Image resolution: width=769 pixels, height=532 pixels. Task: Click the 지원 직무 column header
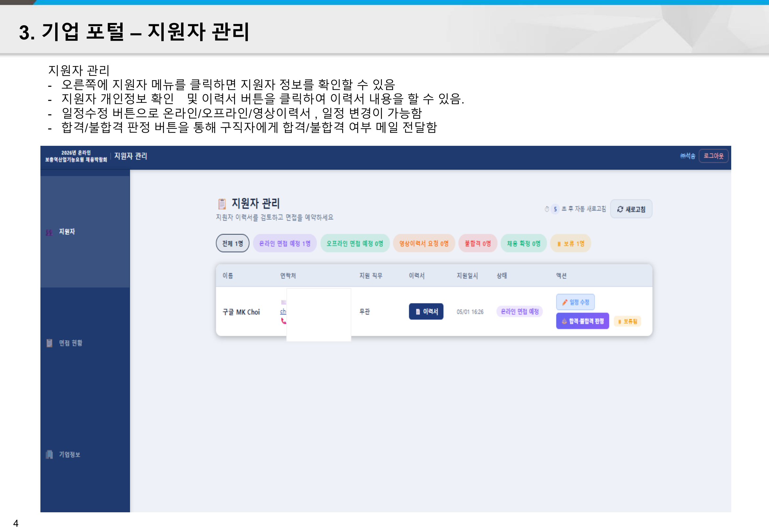pos(370,275)
